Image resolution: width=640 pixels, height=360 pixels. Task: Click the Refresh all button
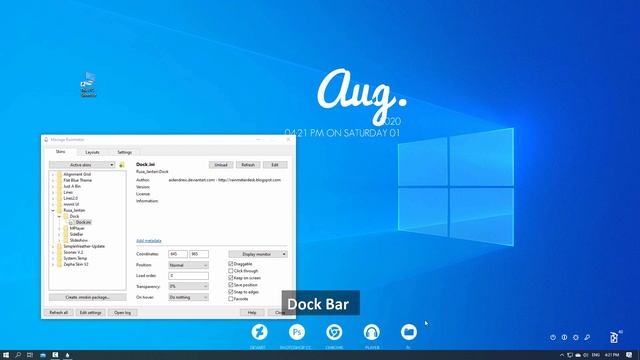pyautogui.click(x=58, y=313)
